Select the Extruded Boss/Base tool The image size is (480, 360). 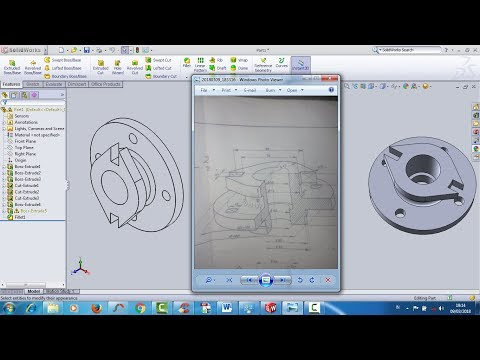click(x=12, y=67)
